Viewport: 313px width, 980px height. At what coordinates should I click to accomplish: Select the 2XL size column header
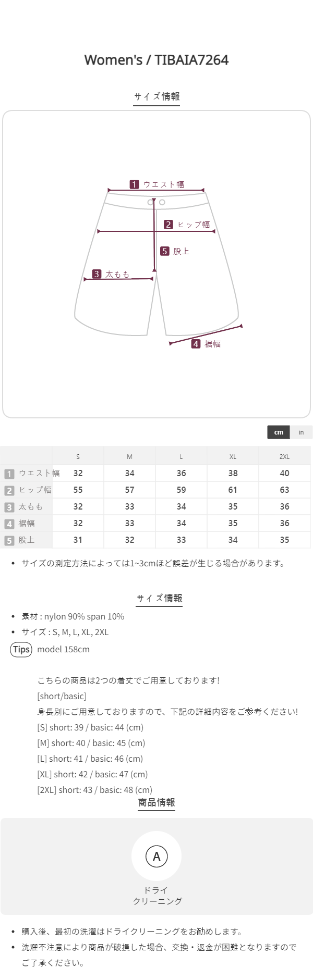pos(284,456)
